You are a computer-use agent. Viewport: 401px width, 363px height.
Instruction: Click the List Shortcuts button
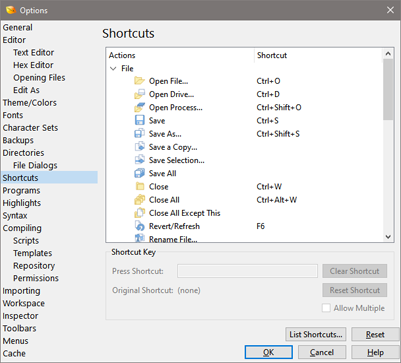coord(316,334)
